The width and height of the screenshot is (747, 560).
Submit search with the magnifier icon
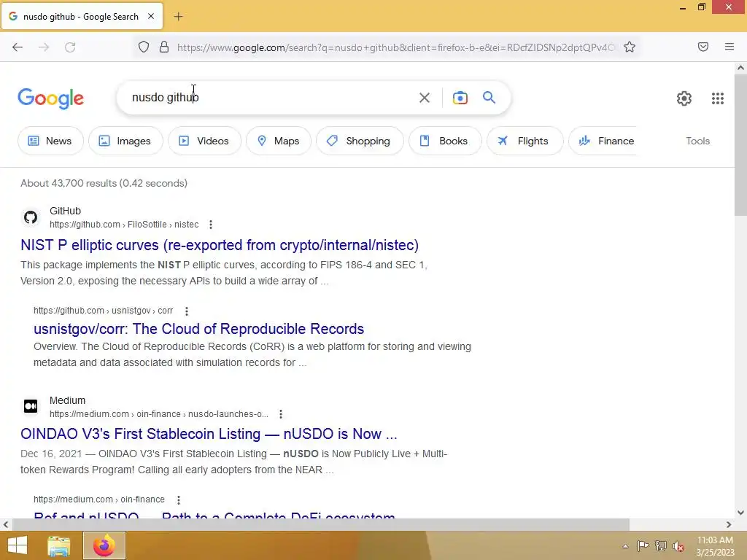(489, 98)
